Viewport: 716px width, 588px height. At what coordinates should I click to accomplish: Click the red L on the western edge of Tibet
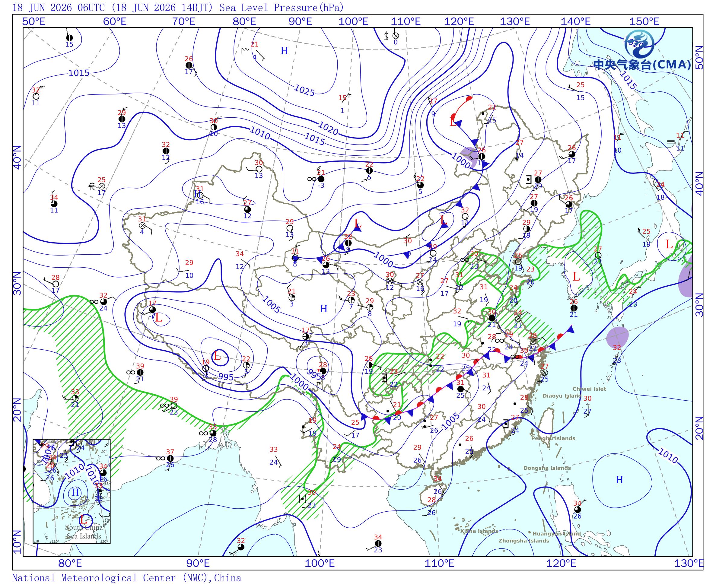coord(158,317)
